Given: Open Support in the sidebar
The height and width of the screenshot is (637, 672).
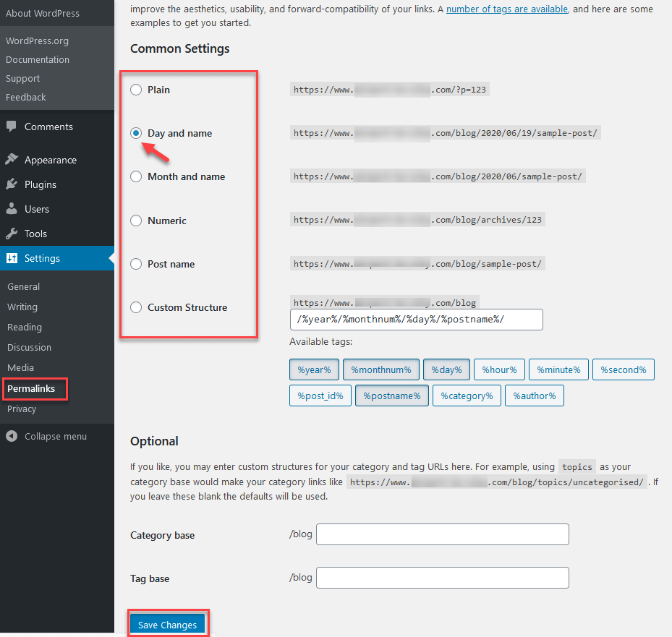Looking at the screenshot, I should [x=22, y=78].
